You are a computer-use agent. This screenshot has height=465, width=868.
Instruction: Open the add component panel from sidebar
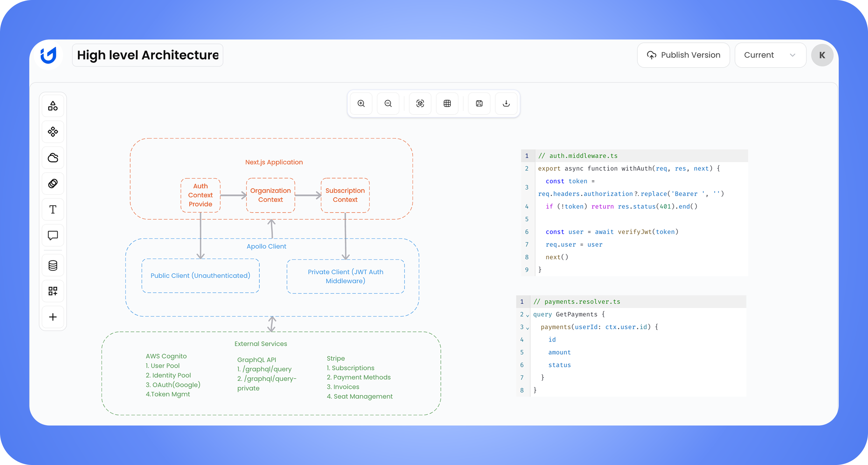[52, 291]
